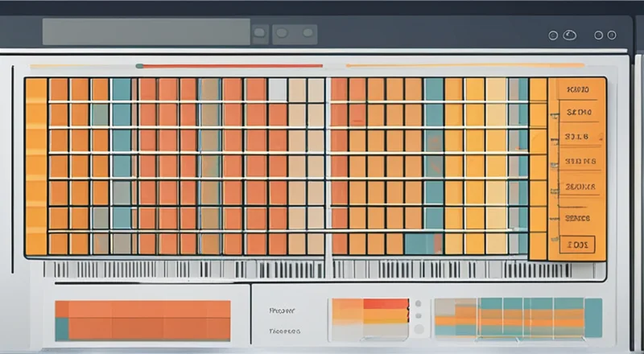Click first small button right of gray title field
Screen dimensions: 644x354
(260, 34)
